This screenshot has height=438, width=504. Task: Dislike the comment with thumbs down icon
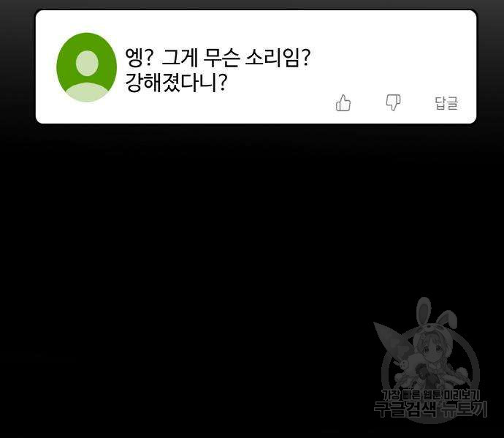[x=393, y=102]
